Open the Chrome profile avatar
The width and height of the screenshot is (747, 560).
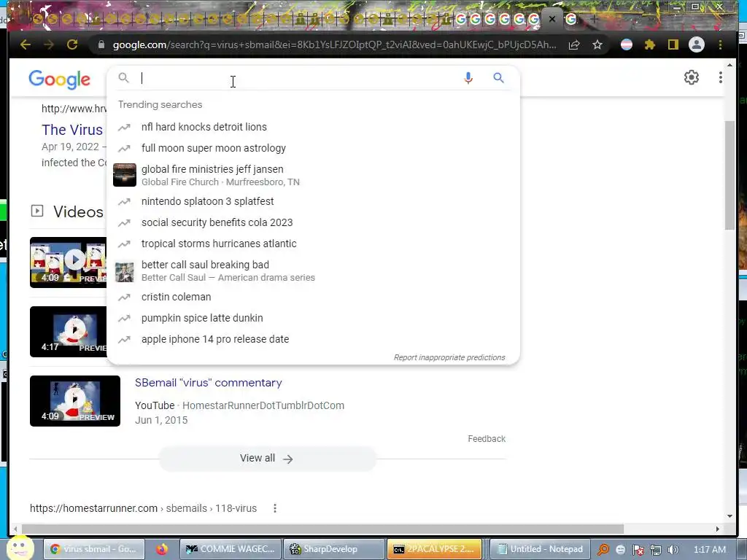[x=696, y=44]
